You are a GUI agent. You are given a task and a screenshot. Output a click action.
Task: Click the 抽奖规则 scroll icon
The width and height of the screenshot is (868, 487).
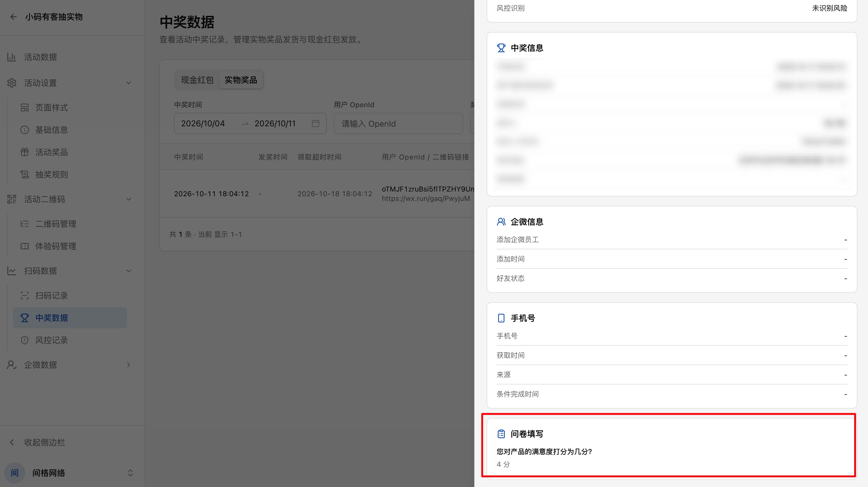point(25,174)
